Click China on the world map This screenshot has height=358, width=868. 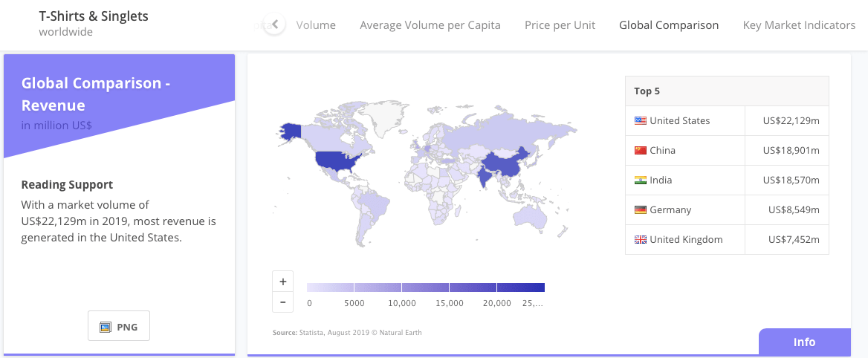click(502, 163)
